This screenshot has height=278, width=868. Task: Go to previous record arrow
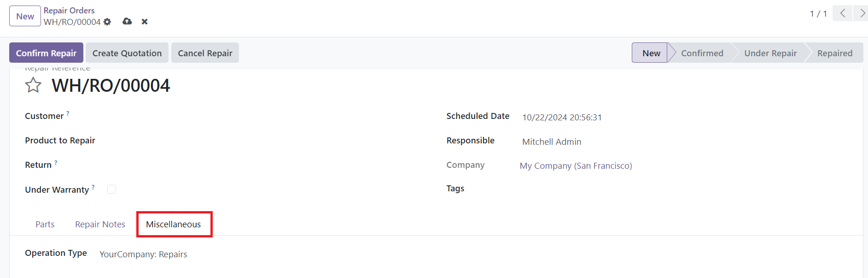(x=842, y=13)
